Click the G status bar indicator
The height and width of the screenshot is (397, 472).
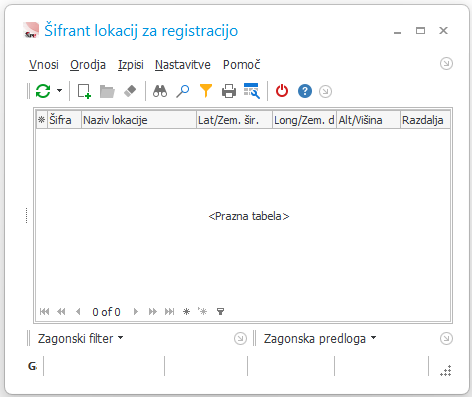(x=32, y=366)
